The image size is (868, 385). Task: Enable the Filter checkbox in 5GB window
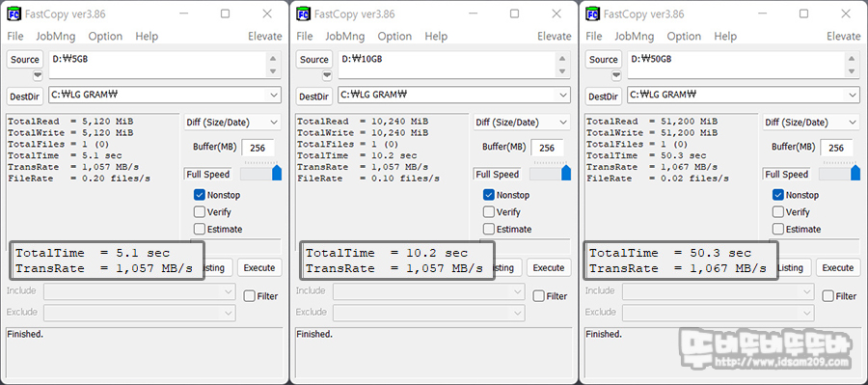pyautogui.click(x=250, y=296)
